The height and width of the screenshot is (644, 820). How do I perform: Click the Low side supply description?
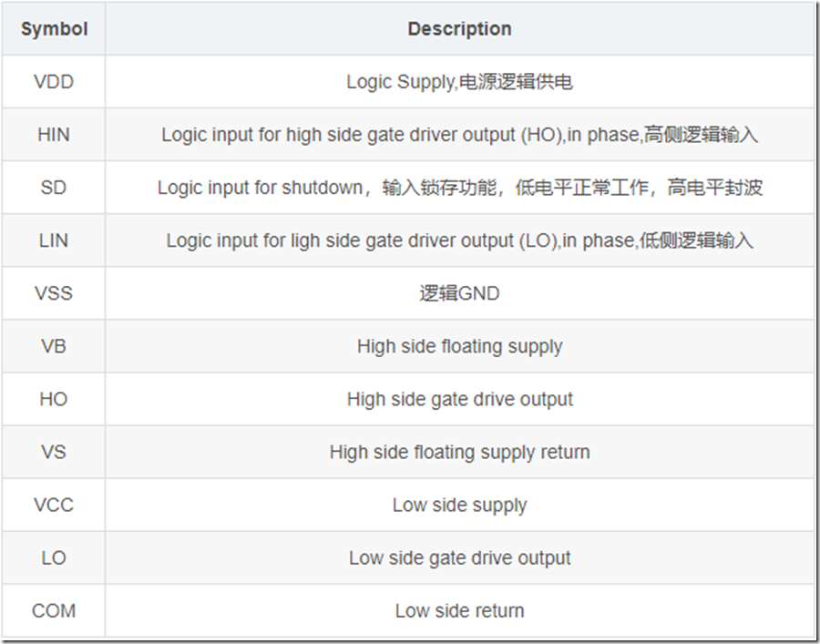coord(459,505)
